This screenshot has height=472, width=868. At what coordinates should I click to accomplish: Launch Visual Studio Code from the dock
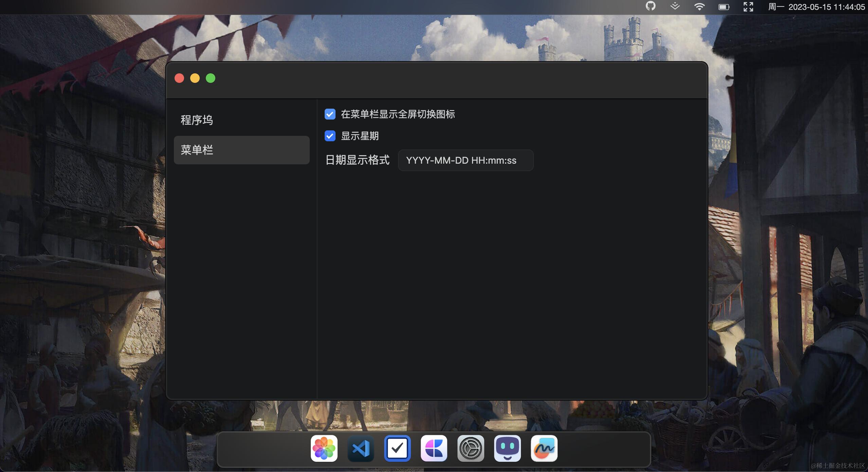360,448
